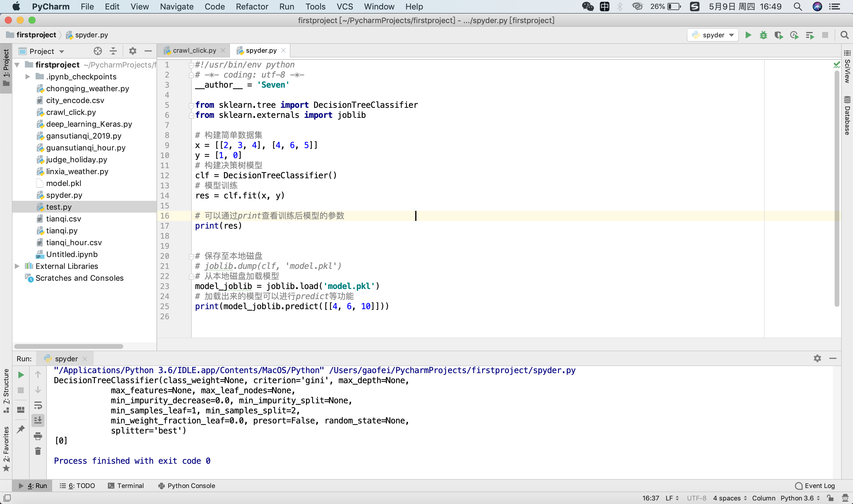853x504 pixels.
Task: Click Project panel horizontal scrollbar
Action: tap(69, 346)
